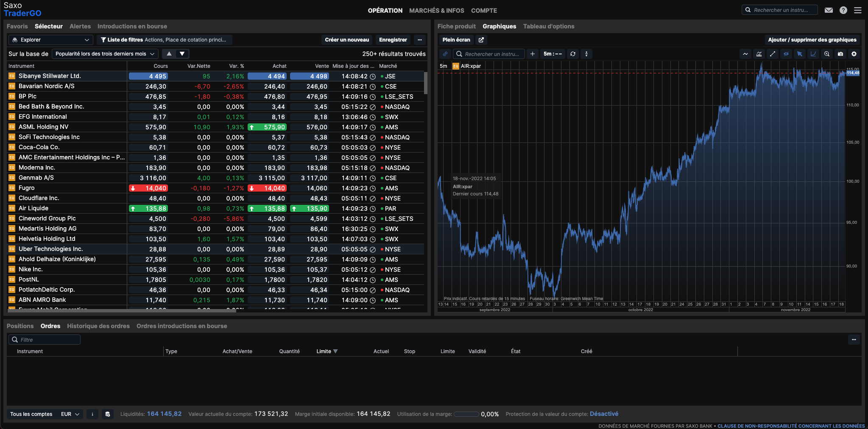
Task: Pop out chart into new window
Action: click(481, 40)
